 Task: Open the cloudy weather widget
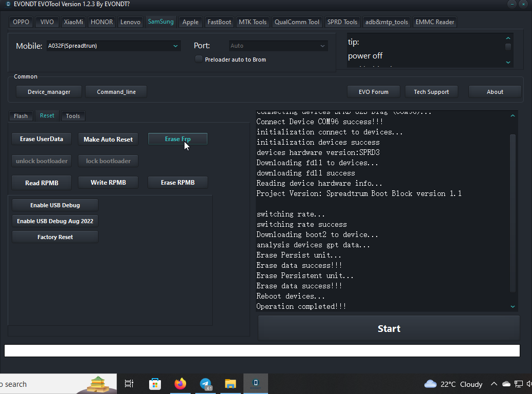click(453, 384)
